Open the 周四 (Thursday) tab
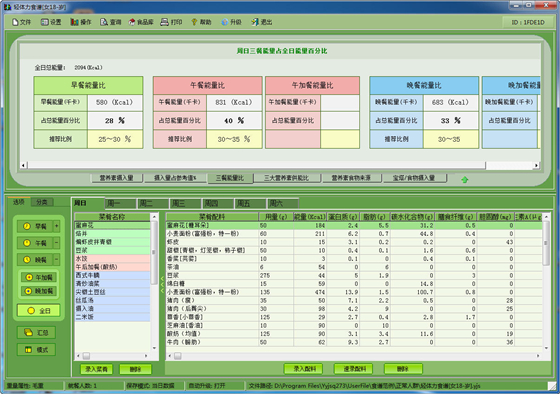560x394 pixels. 217,204
